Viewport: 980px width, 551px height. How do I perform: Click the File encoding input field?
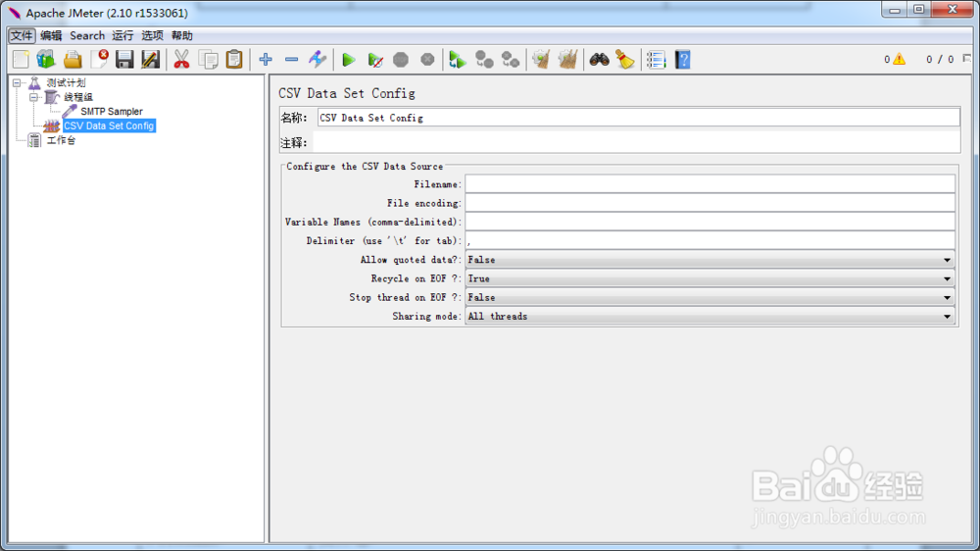pos(710,203)
